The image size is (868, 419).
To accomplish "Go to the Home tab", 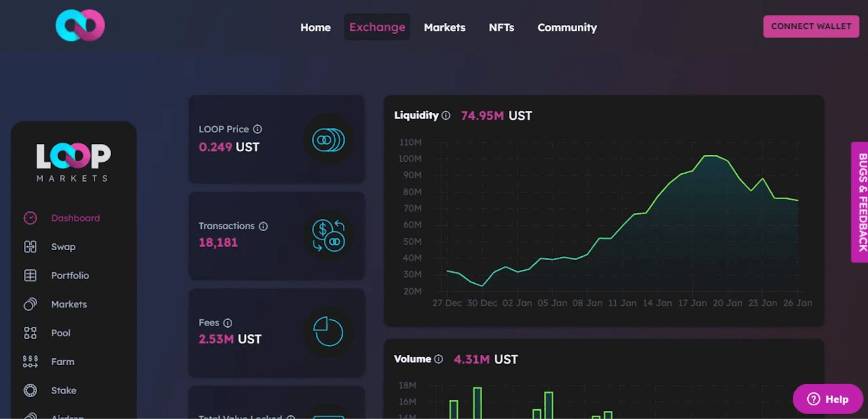I will pyautogui.click(x=316, y=28).
